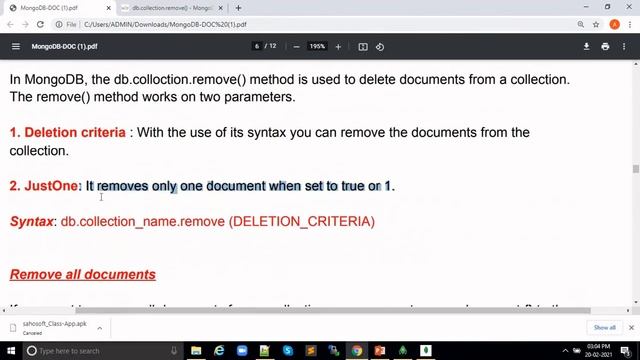
Task: Rotate the PDF counterclockwise
Action: [380, 47]
